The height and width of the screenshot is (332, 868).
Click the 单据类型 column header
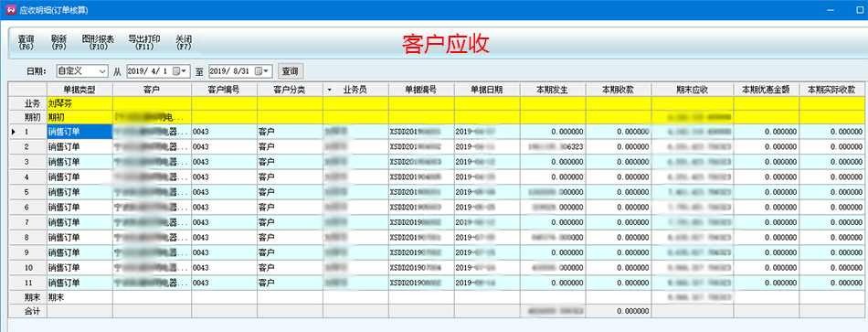pos(79,90)
